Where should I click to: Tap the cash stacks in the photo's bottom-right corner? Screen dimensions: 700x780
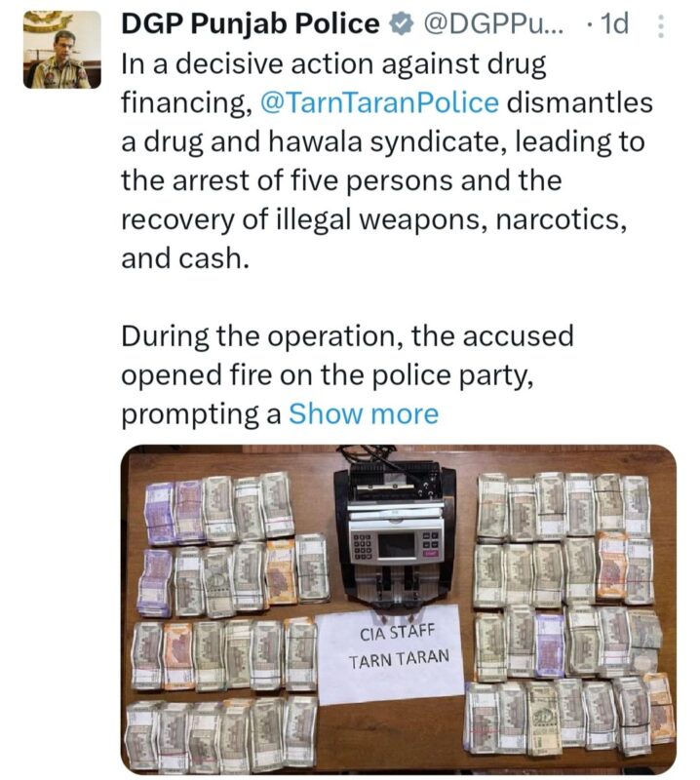click(569, 718)
